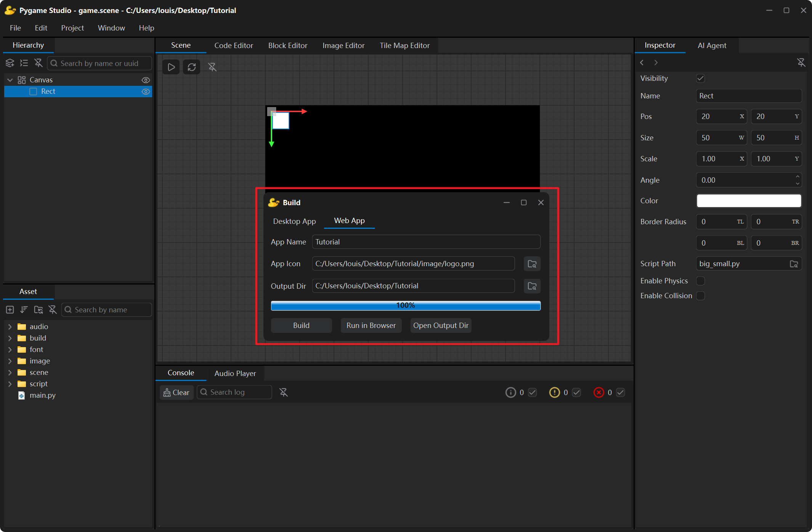Click the unpin icon in Scene toolbar

pos(212,67)
